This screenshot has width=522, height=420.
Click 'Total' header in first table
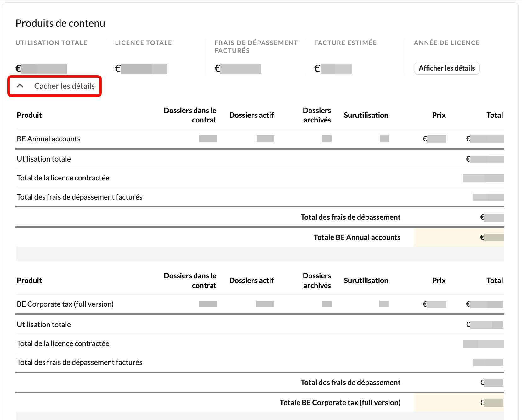point(495,115)
